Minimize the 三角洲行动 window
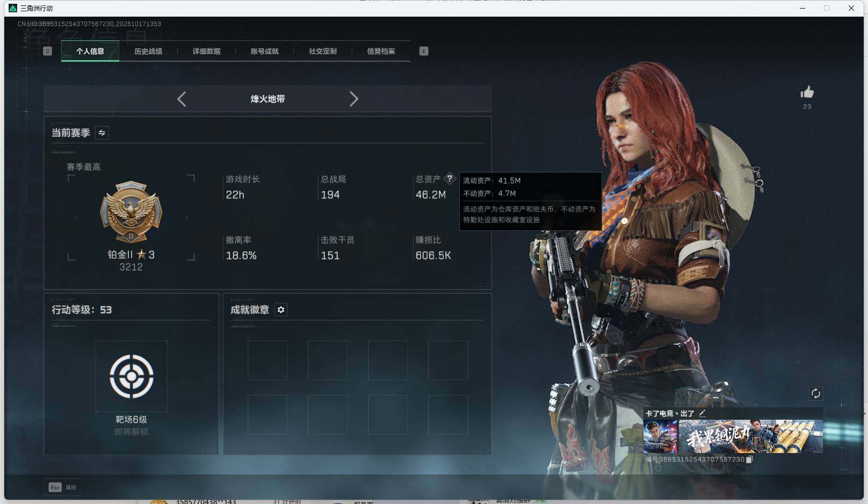This screenshot has height=504, width=868. tap(802, 8)
